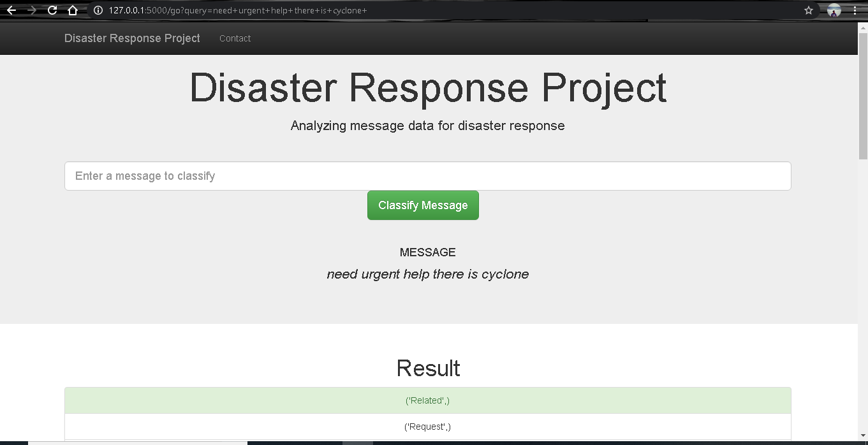The image size is (868, 445).
Task: Click the Classify Message button
Action: (423, 205)
